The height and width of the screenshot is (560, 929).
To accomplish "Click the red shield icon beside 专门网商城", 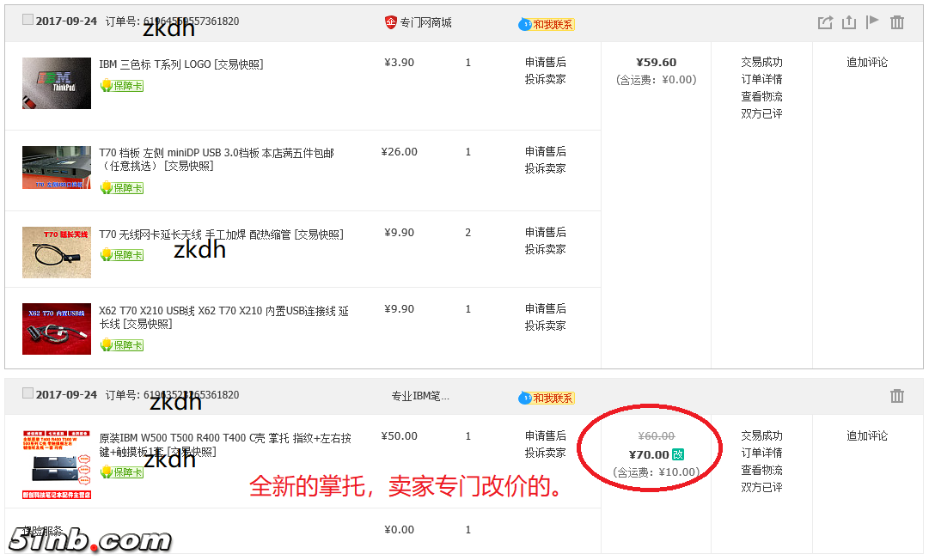I will tap(390, 22).
